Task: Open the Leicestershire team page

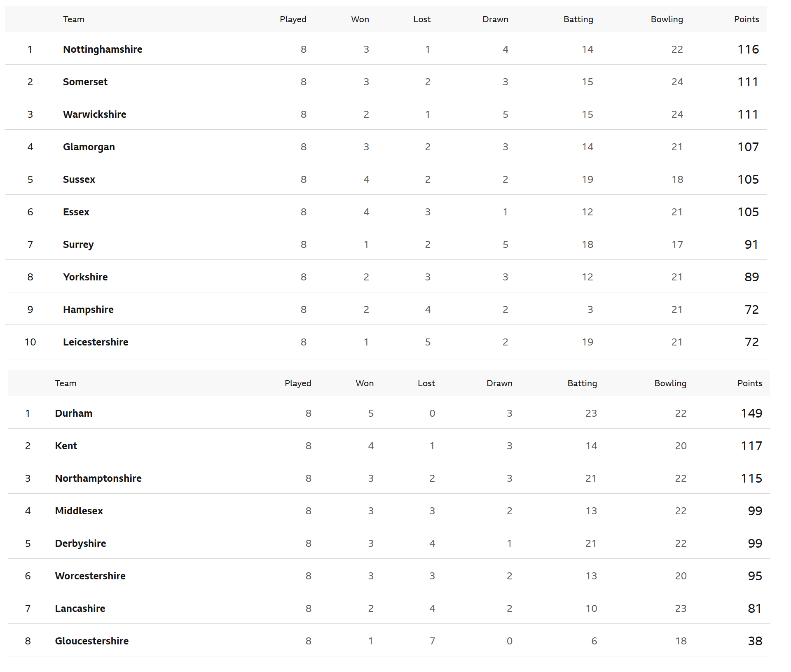Action: point(96,342)
